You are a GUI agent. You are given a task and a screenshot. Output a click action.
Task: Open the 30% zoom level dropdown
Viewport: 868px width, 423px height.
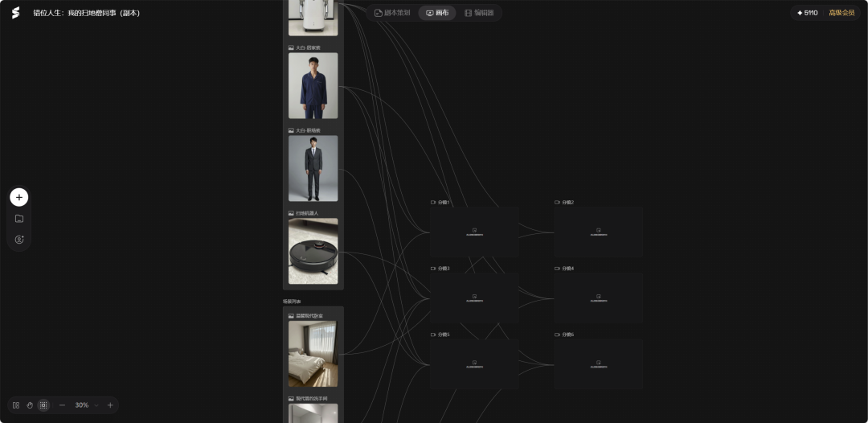[x=87, y=405]
